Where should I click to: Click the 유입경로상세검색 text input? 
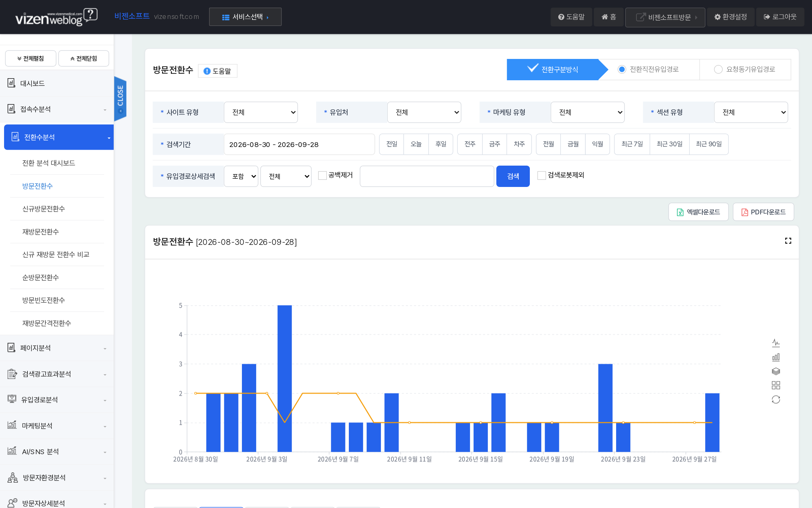click(427, 176)
